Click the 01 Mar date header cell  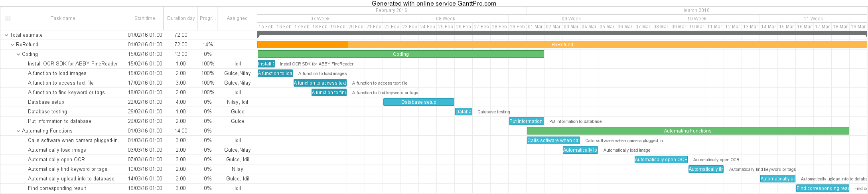point(535,27)
